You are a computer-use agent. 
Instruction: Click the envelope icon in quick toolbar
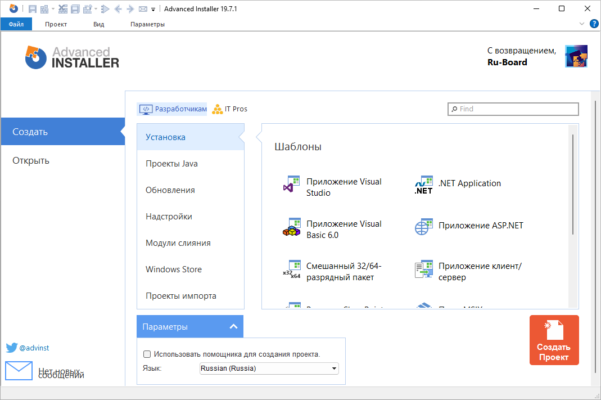tap(143, 9)
